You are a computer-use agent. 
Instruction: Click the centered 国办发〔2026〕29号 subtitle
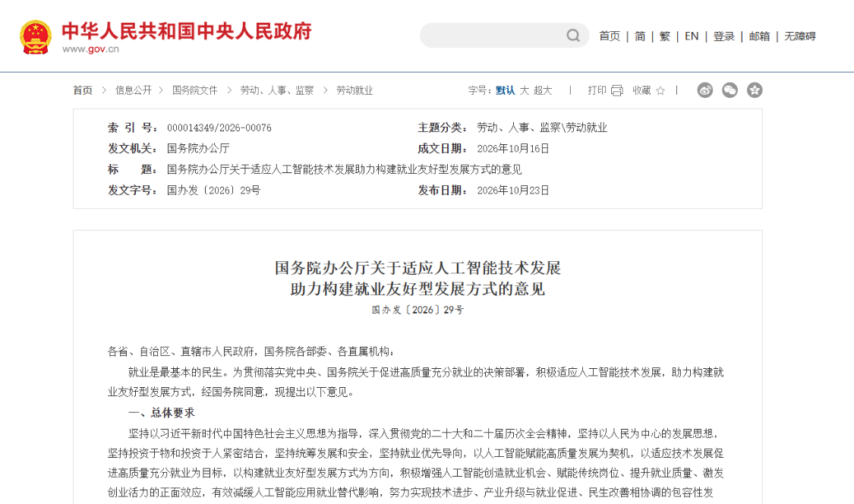click(418, 310)
